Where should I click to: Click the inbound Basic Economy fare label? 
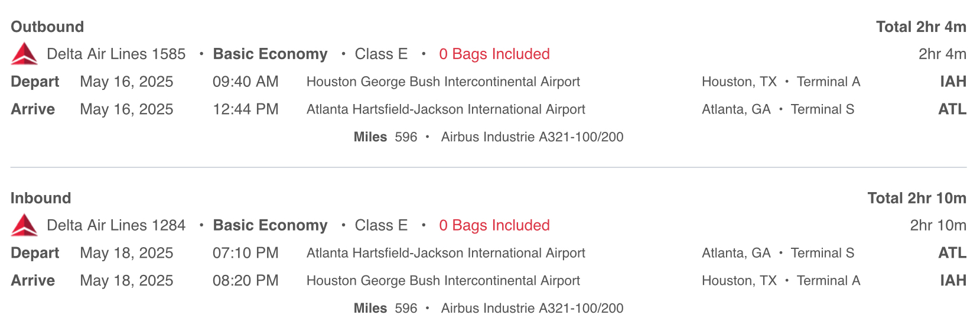pyautogui.click(x=270, y=225)
